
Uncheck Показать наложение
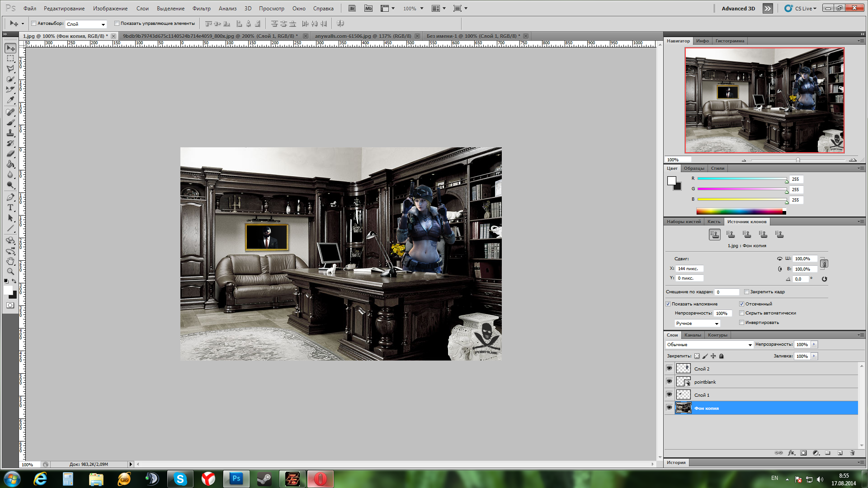tap(668, 304)
